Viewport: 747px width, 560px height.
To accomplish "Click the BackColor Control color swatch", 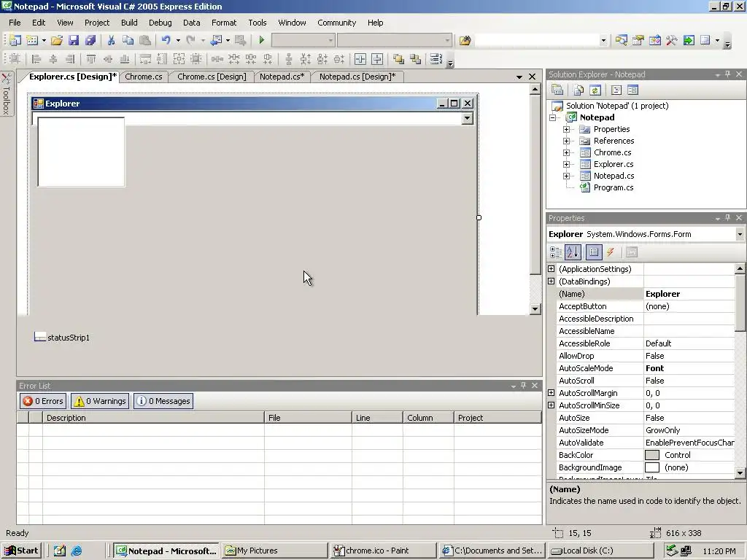I will point(651,455).
